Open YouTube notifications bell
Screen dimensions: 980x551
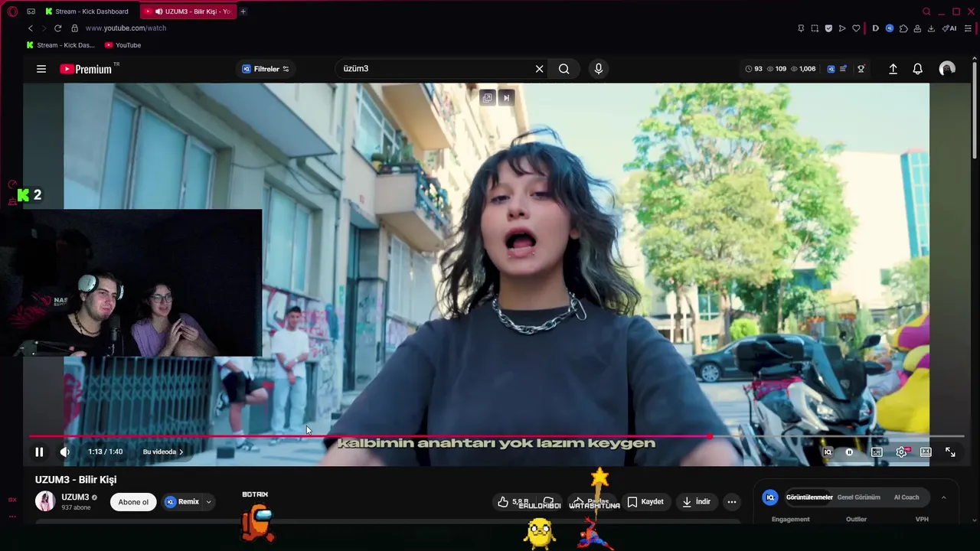[x=917, y=69]
